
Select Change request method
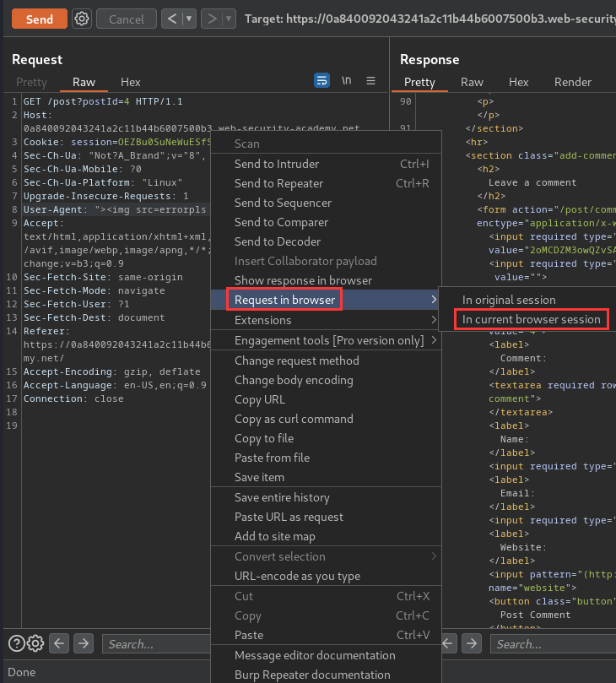click(326, 360)
